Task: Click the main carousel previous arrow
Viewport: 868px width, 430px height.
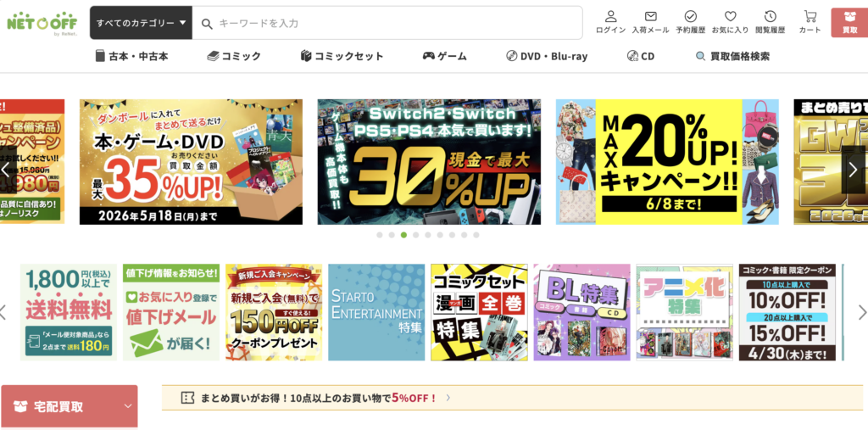Action: [x=6, y=170]
